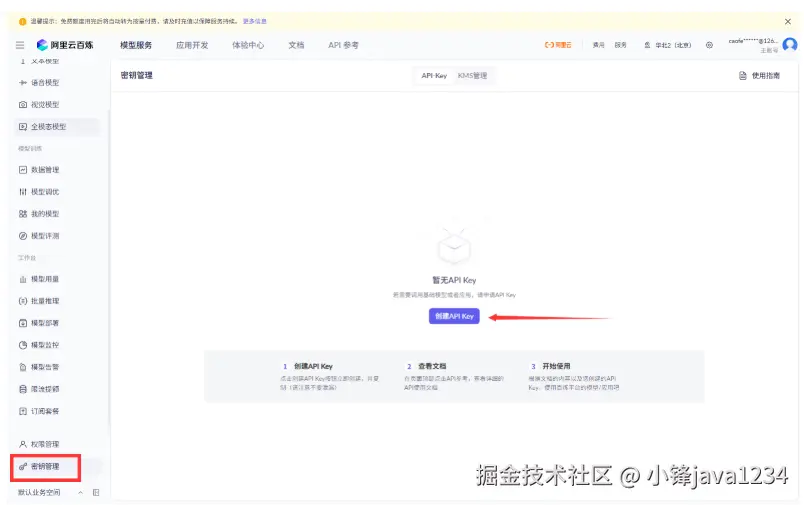Open the hamburger menu beside the 阿里云百炼 logo
The height and width of the screenshot is (505, 804).
20,45
